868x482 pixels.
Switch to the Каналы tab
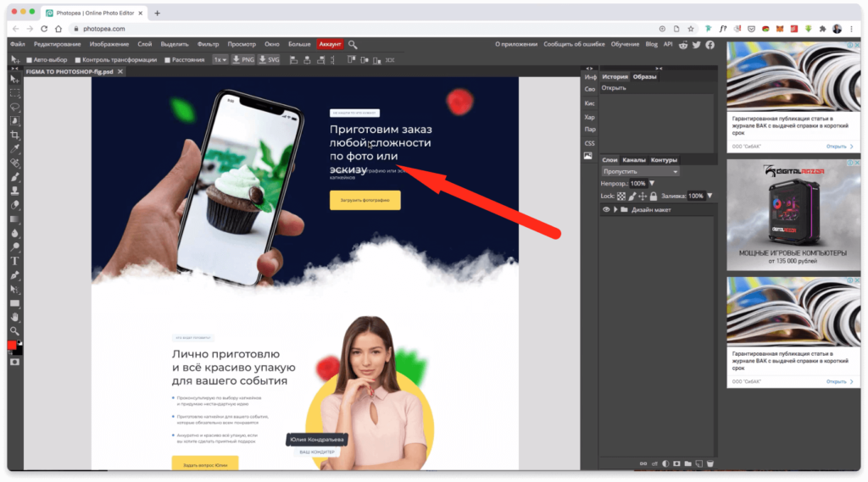(634, 160)
